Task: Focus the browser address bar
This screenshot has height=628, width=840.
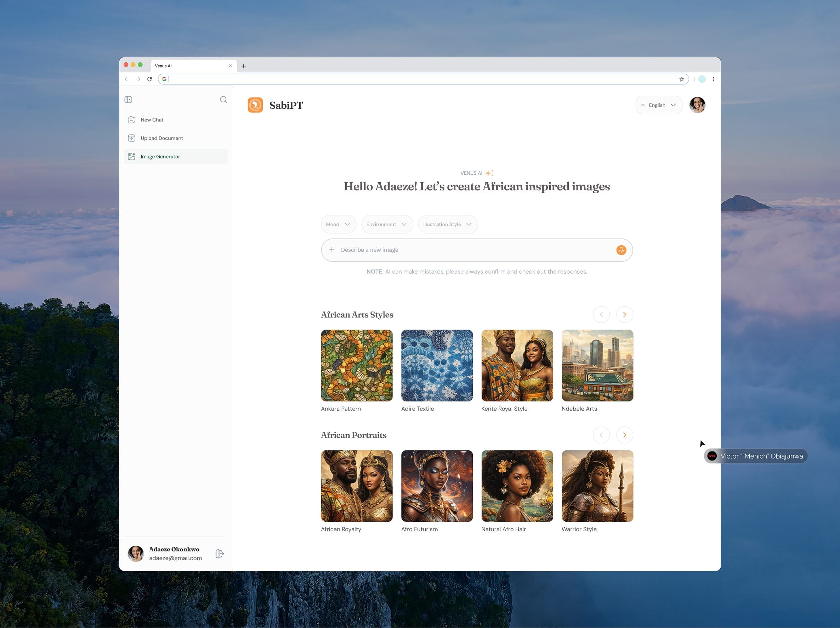Action: pos(424,79)
